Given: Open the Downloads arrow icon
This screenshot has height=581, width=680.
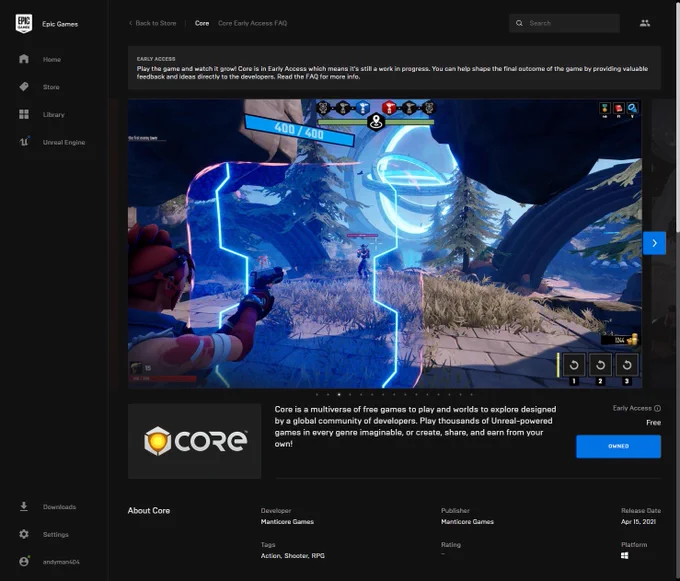Looking at the screenshot, I should point(24,506).
